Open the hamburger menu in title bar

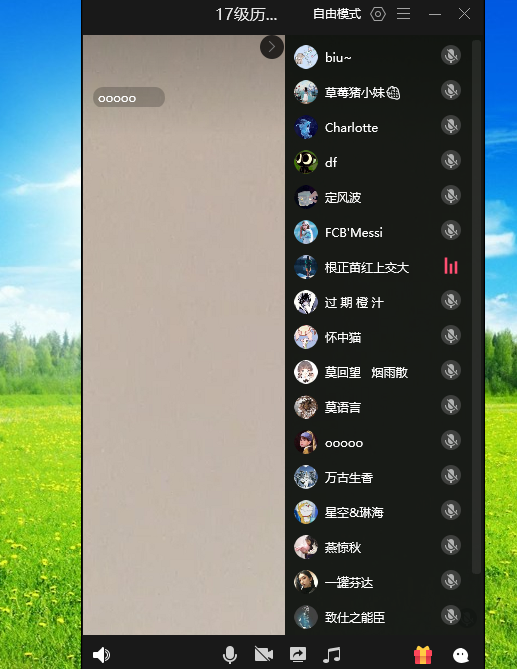pyautogui.click(x=403, y=14)
